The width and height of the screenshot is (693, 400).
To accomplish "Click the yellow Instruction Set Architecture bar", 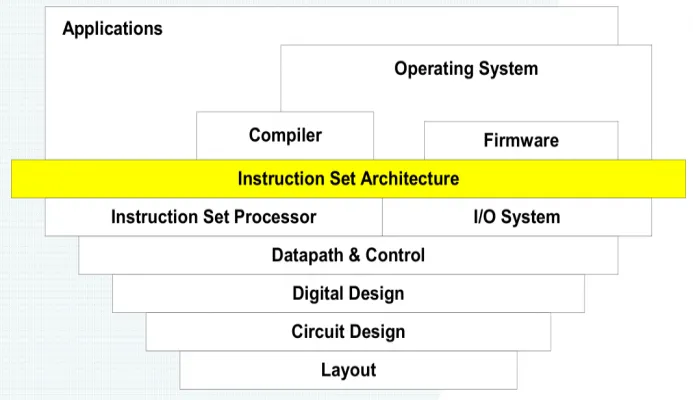I will tap(348, 179).
